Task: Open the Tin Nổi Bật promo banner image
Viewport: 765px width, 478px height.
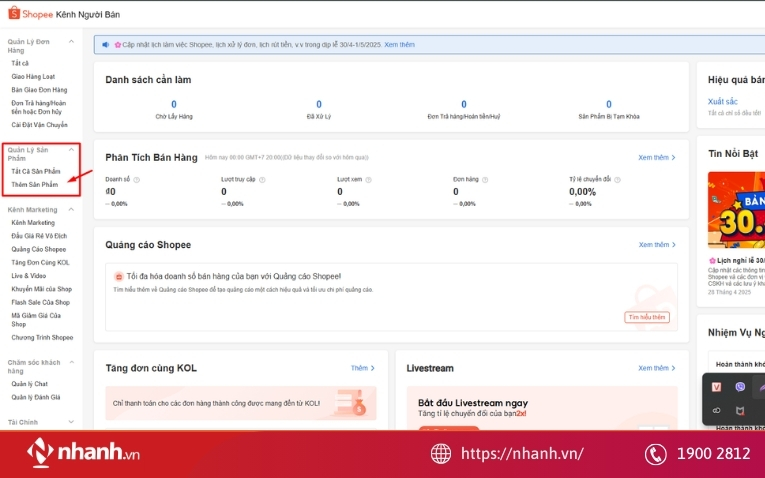Action: (x=736, y=210)
